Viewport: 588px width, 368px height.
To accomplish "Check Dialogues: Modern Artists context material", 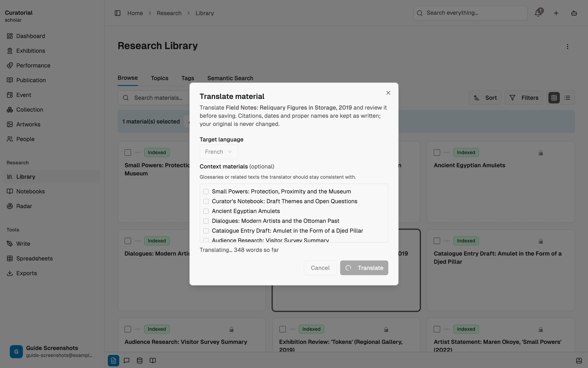I will click(206, 221).
